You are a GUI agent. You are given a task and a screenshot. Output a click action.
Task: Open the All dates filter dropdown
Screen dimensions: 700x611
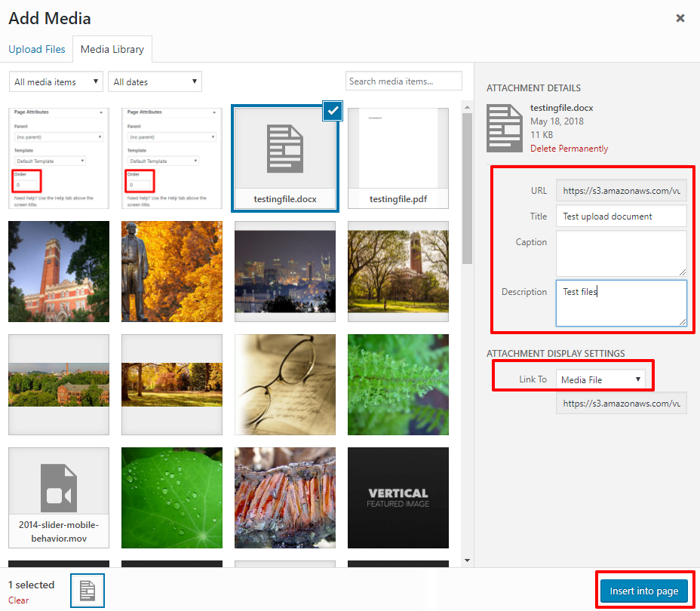[155, 81]
